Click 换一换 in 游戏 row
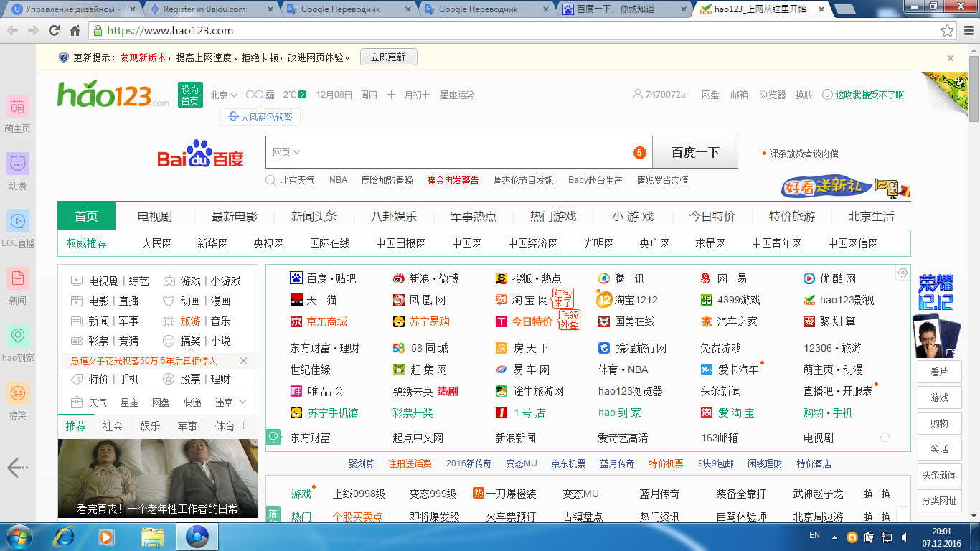980x551 pixels. click(877, 494)
